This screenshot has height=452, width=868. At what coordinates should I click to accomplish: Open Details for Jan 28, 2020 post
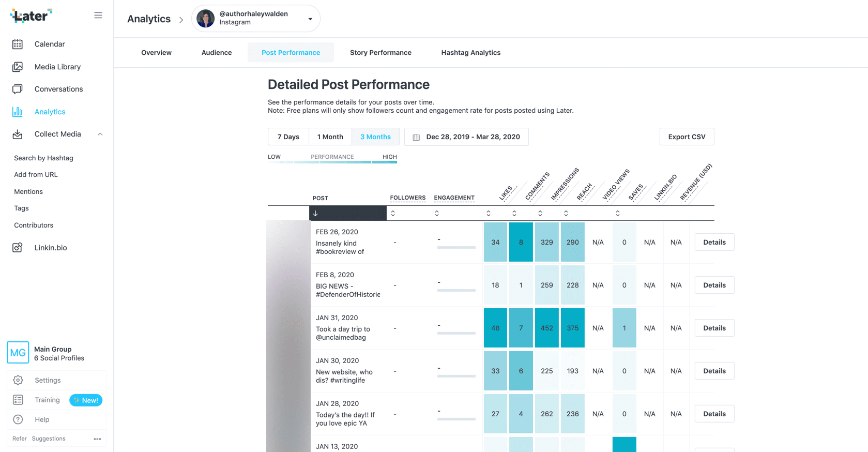pos(714,414)
